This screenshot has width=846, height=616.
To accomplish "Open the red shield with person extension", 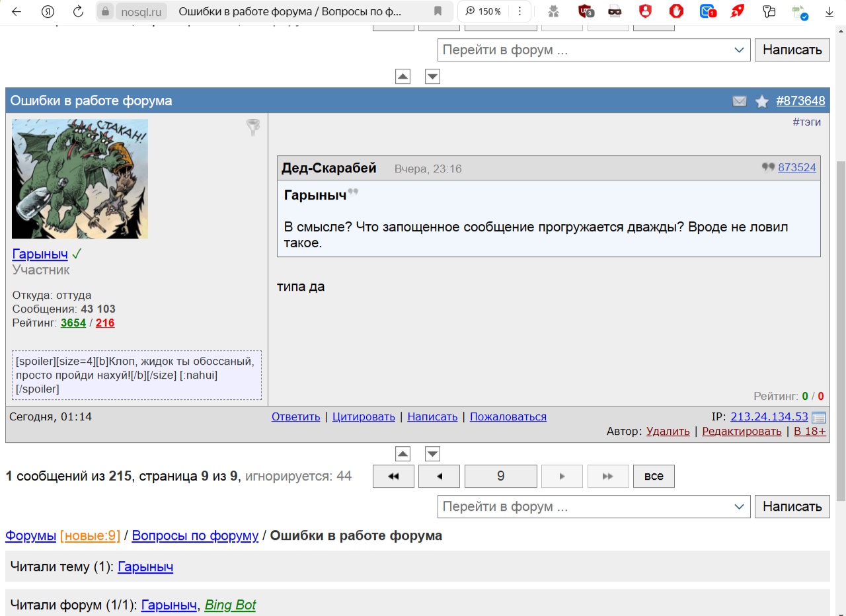I will click(645, 11).
